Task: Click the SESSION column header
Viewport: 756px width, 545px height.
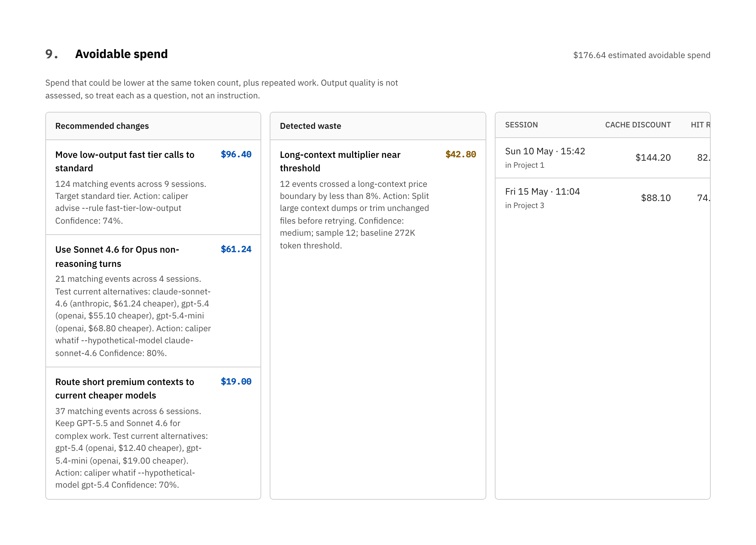Action: click(x=521, y=125)
